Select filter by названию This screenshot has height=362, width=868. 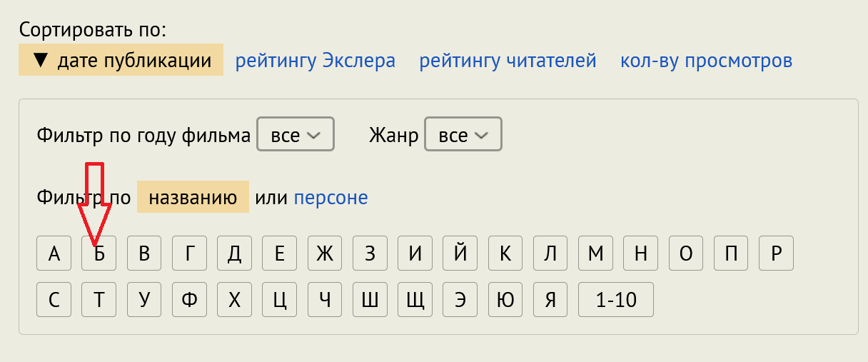click(x=193, y=197)
